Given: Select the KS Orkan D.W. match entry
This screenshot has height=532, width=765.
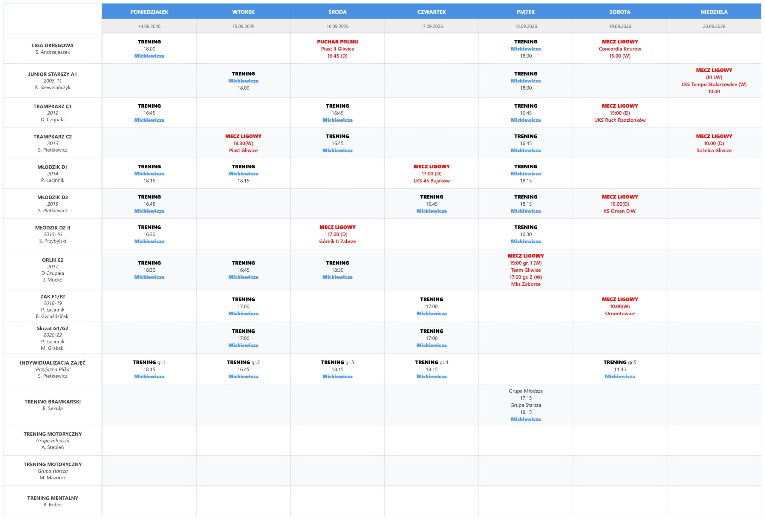Looking at the screenshot, I should 620,204.
